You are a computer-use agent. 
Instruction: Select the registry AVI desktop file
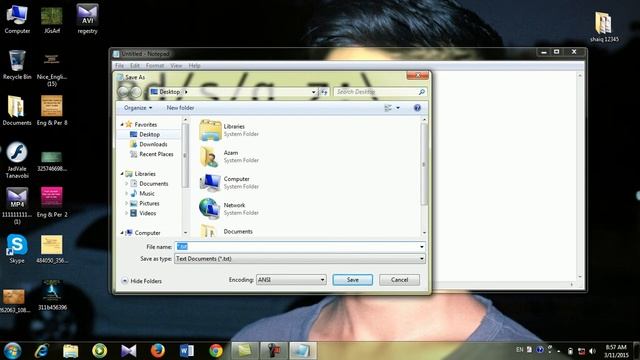coord(87,19)
